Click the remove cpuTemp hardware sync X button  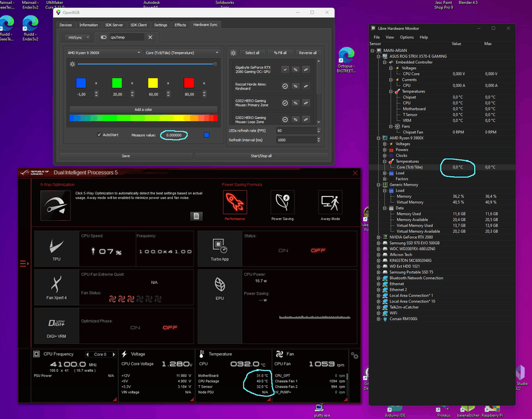(150, 37)
